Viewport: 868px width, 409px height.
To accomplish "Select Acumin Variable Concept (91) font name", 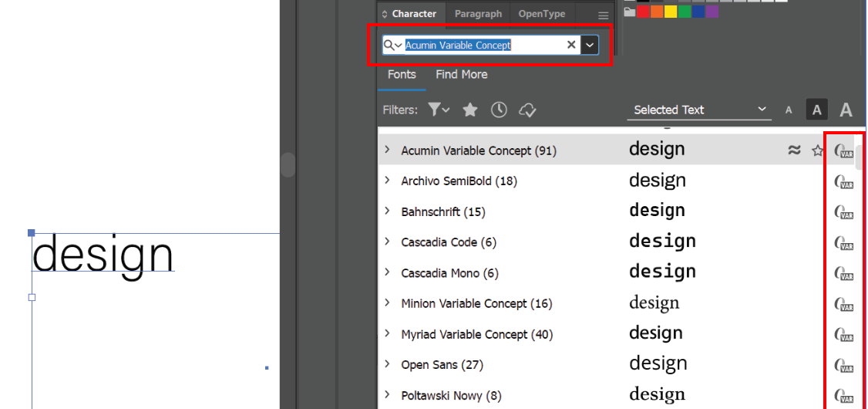I will pyautogui.click(x=479, y=150).
